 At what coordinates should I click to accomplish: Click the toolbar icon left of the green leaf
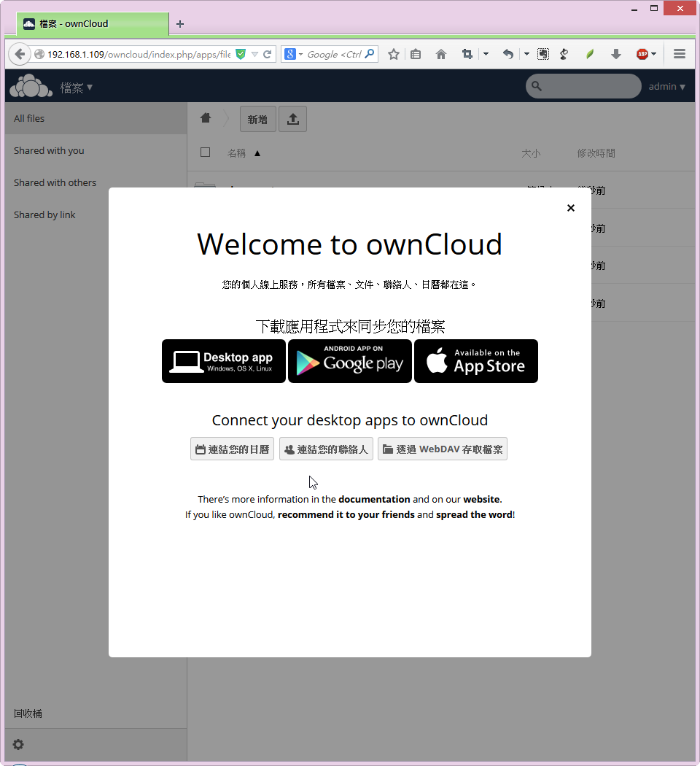[x=564, y=54]
